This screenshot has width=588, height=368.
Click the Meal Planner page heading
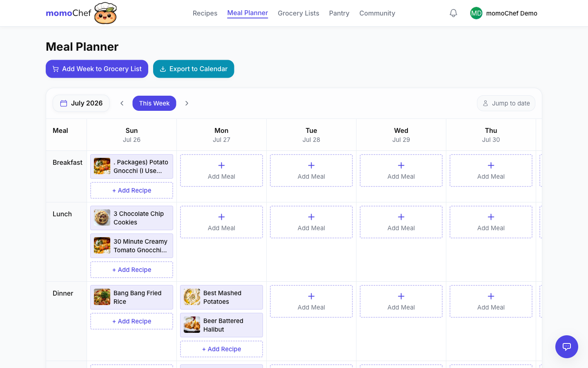pyautogui.click(x=82, y=47)
